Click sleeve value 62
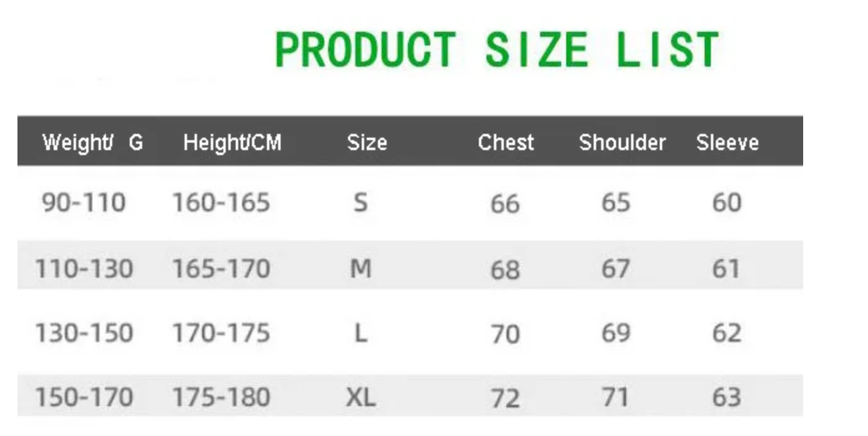 click(726, 334)
